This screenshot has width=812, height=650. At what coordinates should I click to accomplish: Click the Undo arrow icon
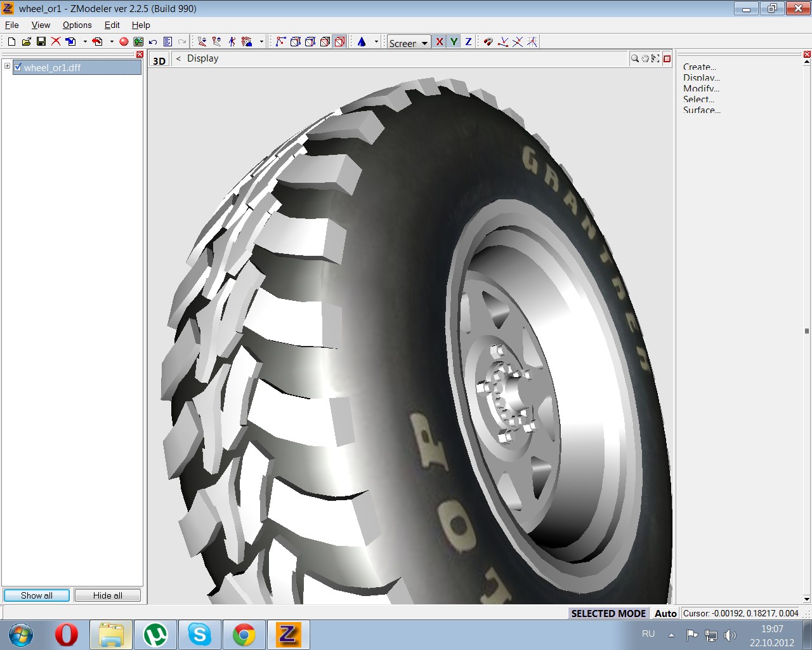(153, 42)
